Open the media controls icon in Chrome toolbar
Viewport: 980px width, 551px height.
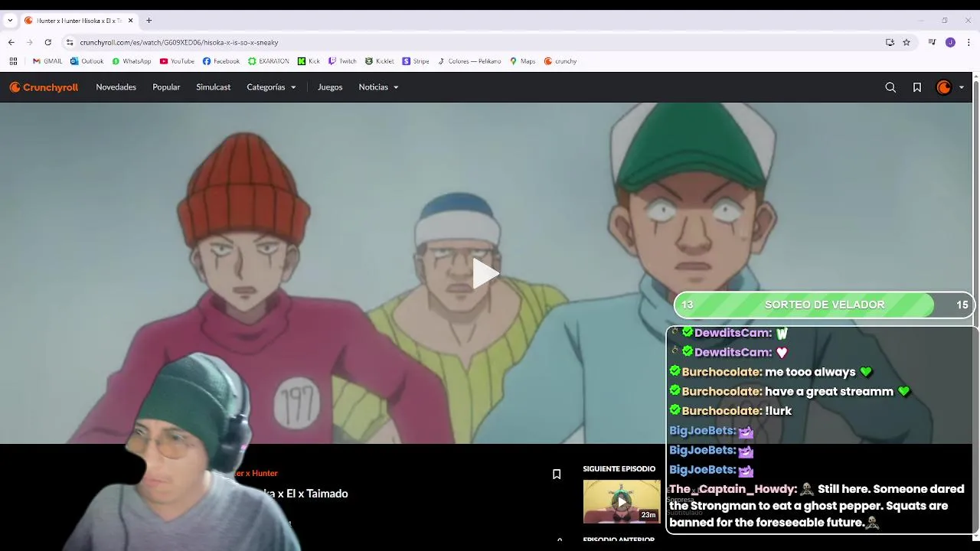[x=932, y=42]
